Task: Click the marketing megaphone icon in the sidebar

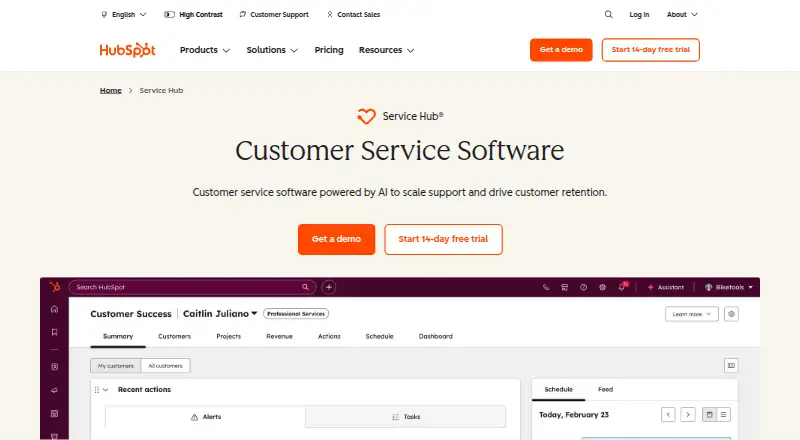Action: (54, 390)
